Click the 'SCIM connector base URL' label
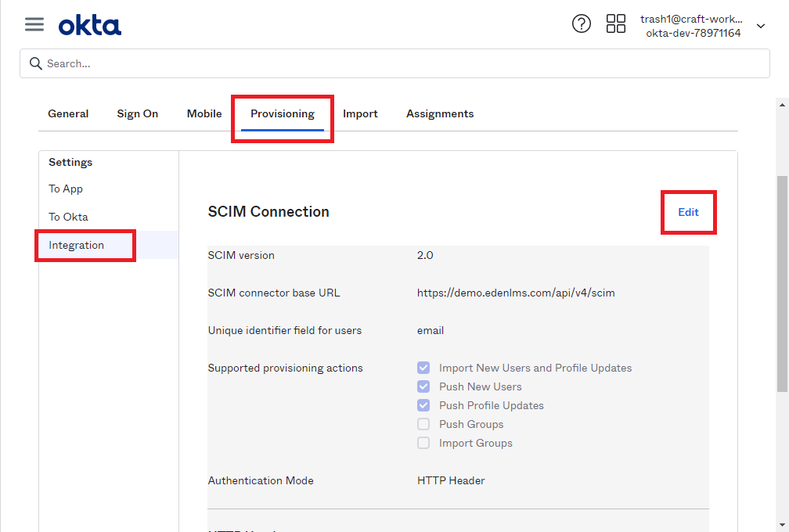The width and height of the screenshot is (789, 532). (274, 293)
